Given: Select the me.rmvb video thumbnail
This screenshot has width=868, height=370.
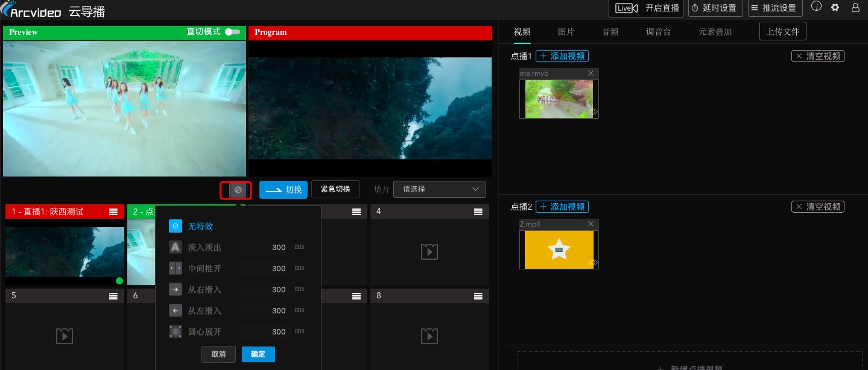Looking at the screenshot, I should tap(559, 99).
